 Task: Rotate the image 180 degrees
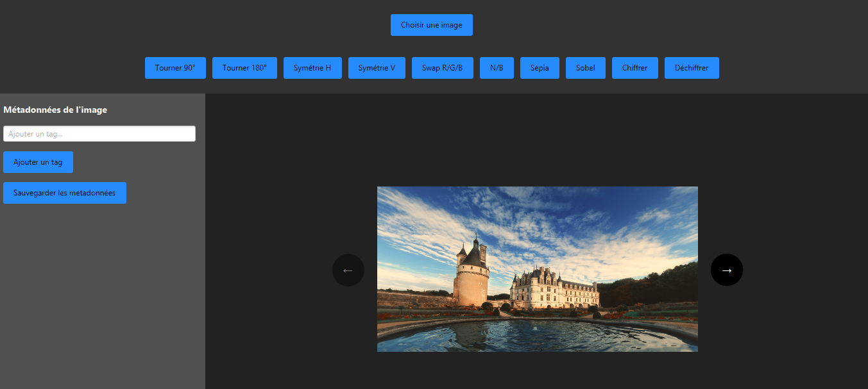[x=244, y=67]
